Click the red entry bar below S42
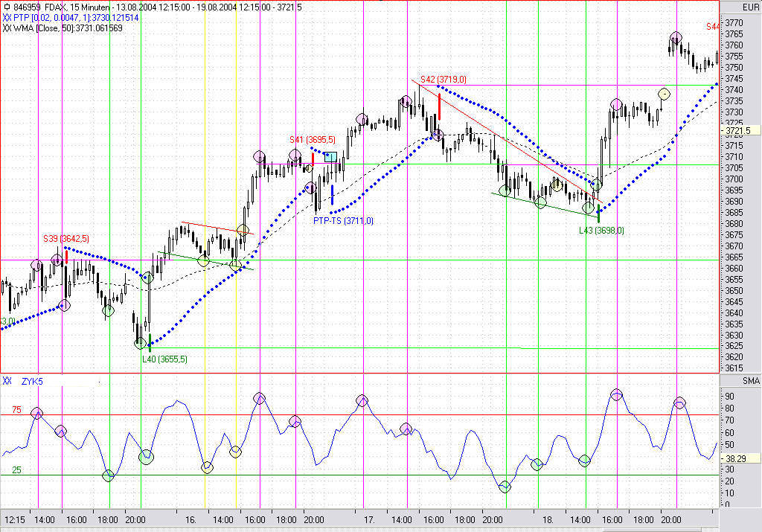This screenshot has width=762, height=532. [439, 106]
